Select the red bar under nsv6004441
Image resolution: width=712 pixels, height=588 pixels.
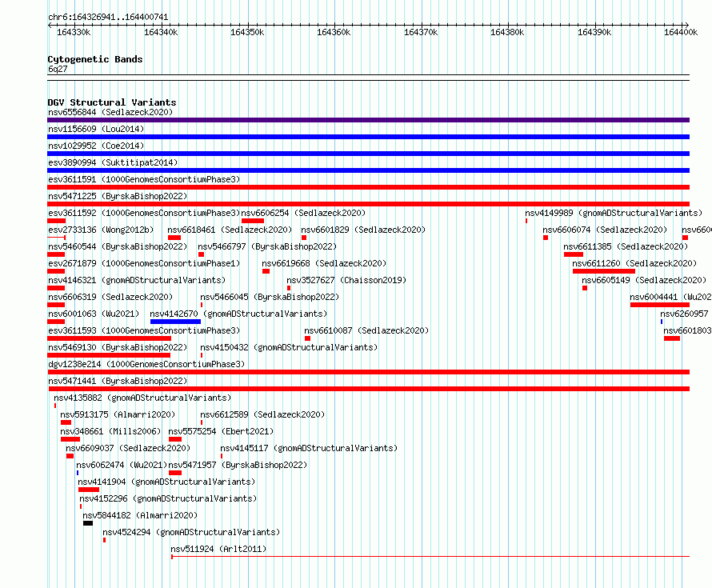pyautogui.click(x=660, y=305)
